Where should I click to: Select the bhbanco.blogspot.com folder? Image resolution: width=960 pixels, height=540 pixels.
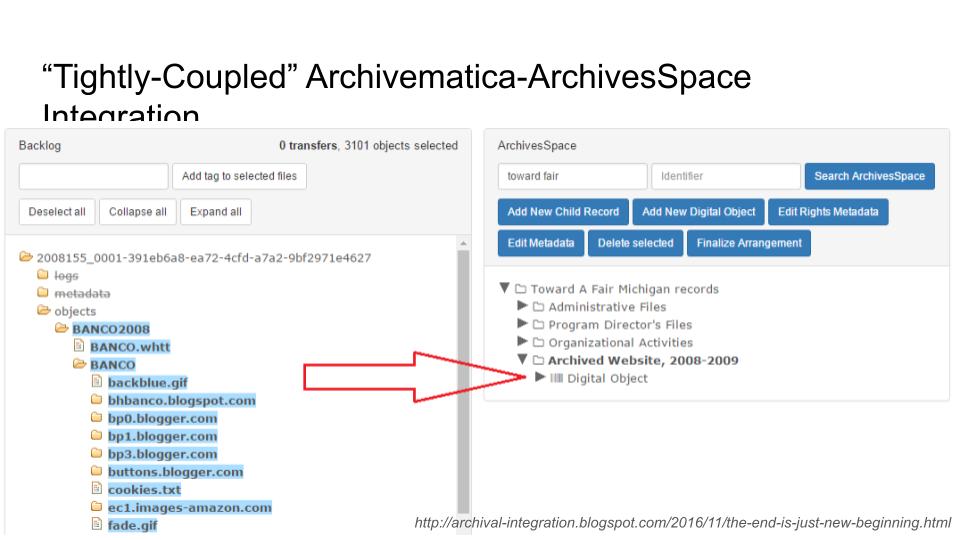[x=182, y=400]
